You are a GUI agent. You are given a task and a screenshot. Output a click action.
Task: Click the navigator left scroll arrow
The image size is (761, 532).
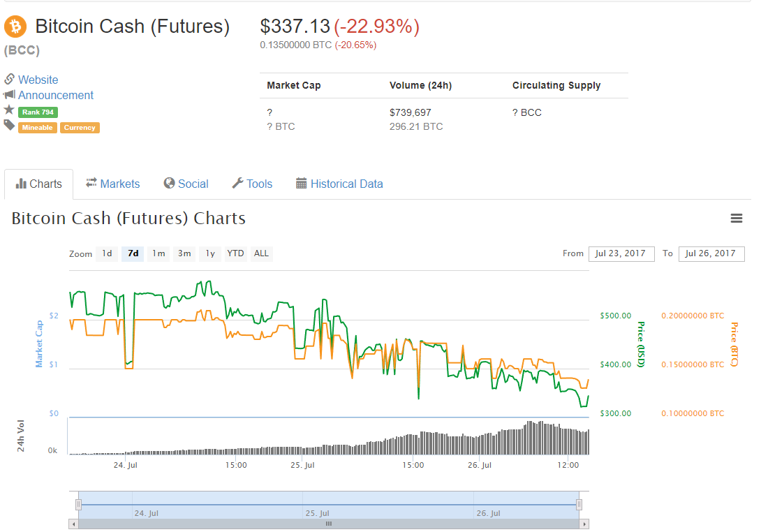click(73, 524)
